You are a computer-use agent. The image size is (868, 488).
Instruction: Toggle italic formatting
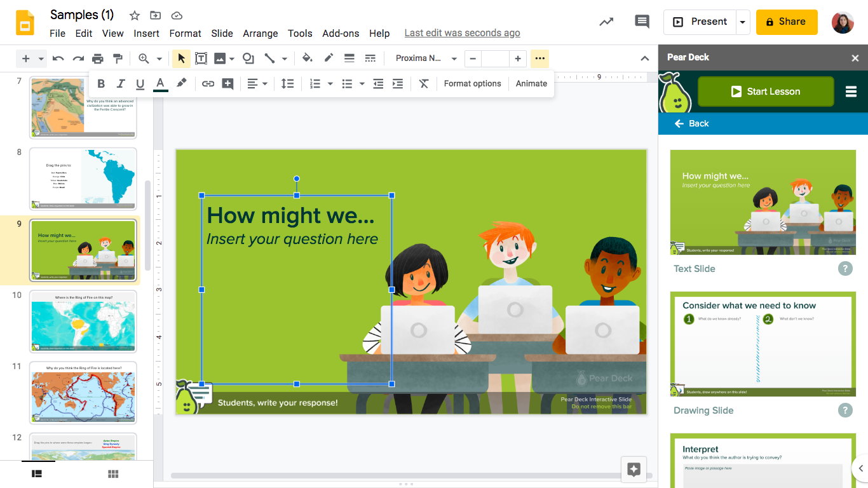tap(121, 83)
